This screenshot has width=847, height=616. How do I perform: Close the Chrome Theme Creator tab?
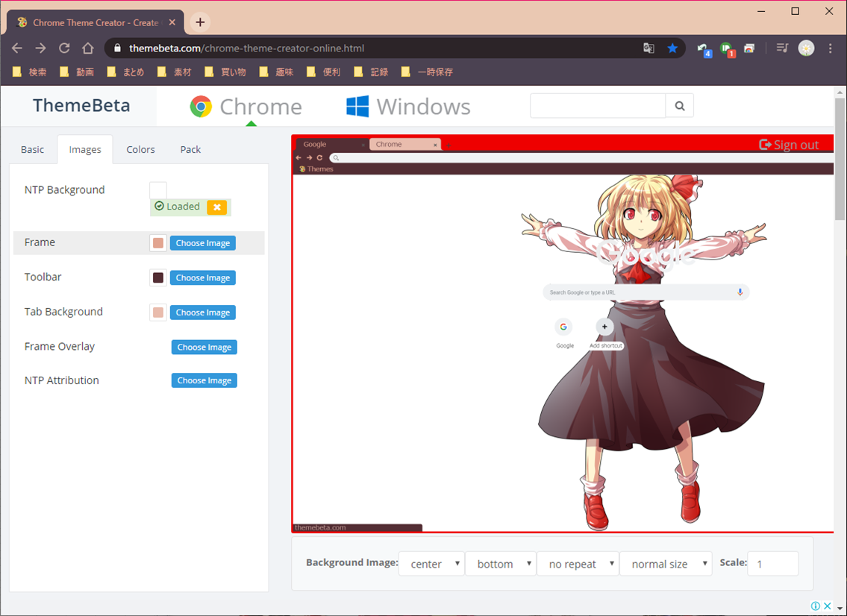pos(172,22)
